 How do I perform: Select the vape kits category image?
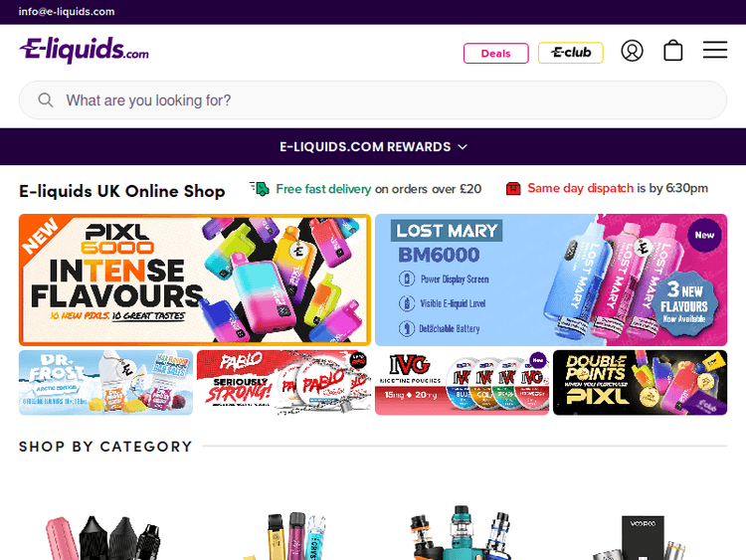462,532
